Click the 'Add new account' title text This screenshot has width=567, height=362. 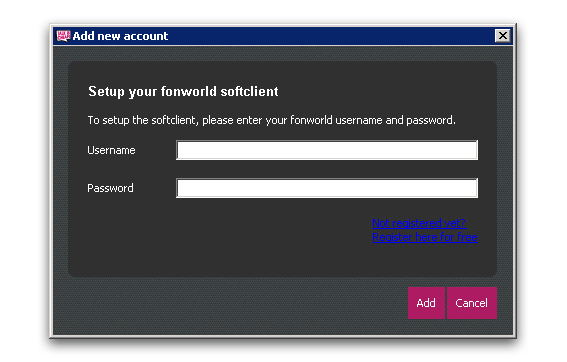pos(120,36)
